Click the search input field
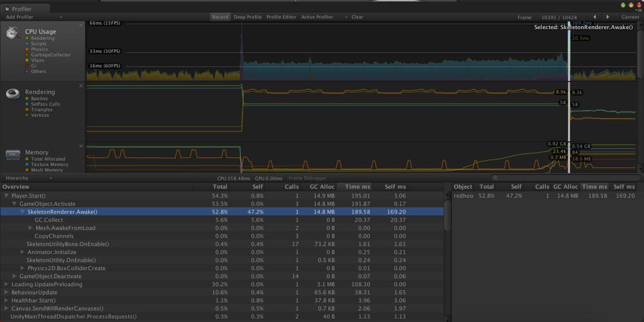The image size is (644, 322). pos(565,178)
